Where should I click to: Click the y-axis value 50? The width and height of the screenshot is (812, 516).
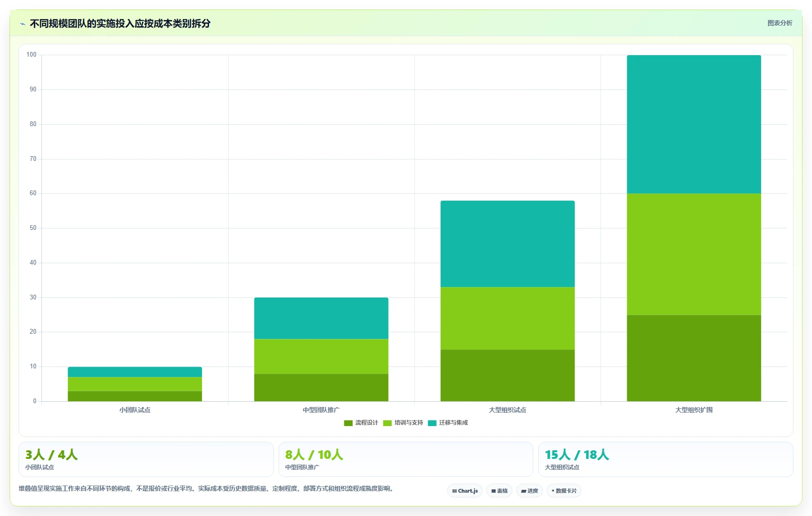[33, 228]
